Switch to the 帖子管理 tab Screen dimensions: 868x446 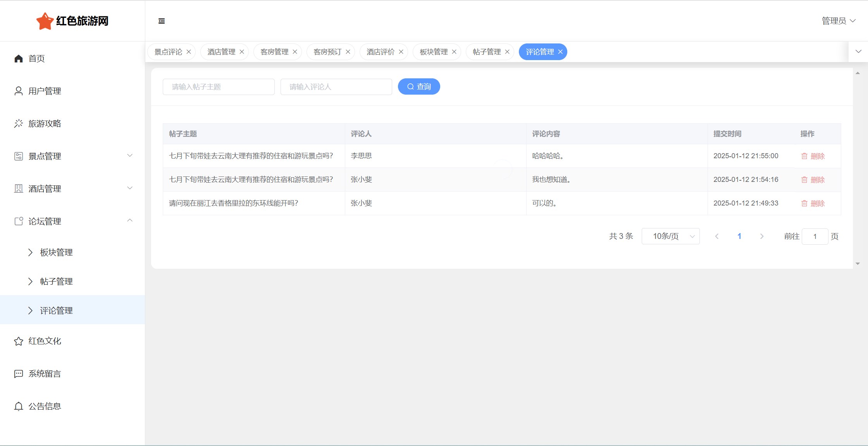(x=487, y=52)
